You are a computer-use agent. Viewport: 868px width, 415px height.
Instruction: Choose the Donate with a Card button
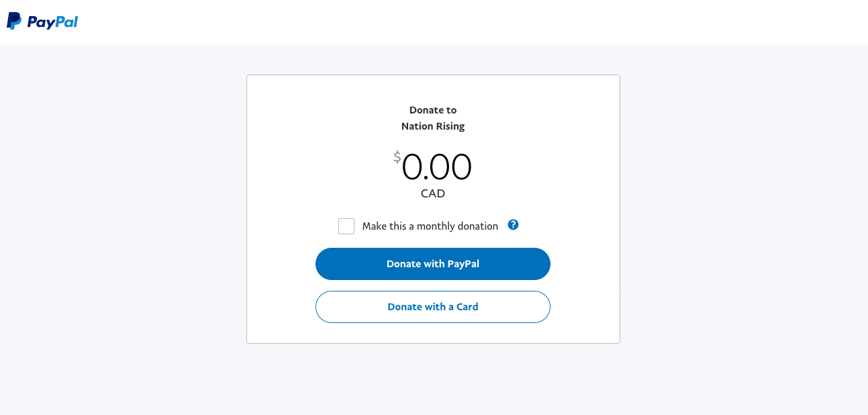coord(433,307)
